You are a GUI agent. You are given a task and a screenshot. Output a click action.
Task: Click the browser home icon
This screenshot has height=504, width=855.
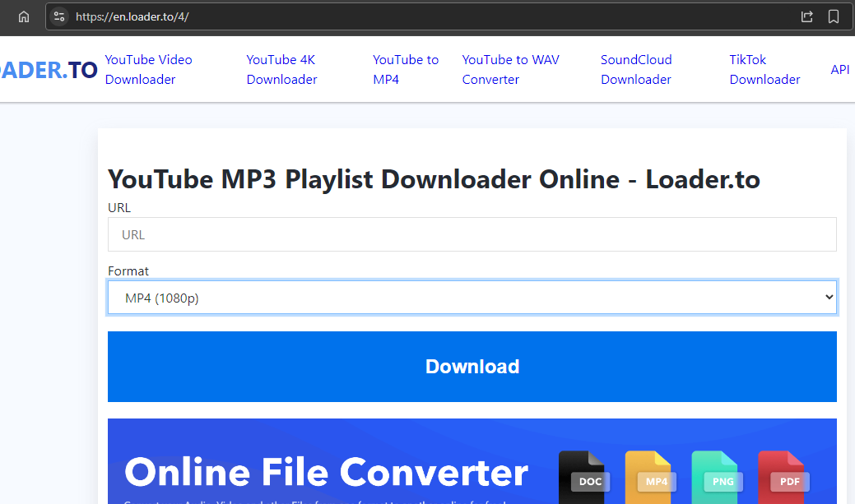click(23, 17)
